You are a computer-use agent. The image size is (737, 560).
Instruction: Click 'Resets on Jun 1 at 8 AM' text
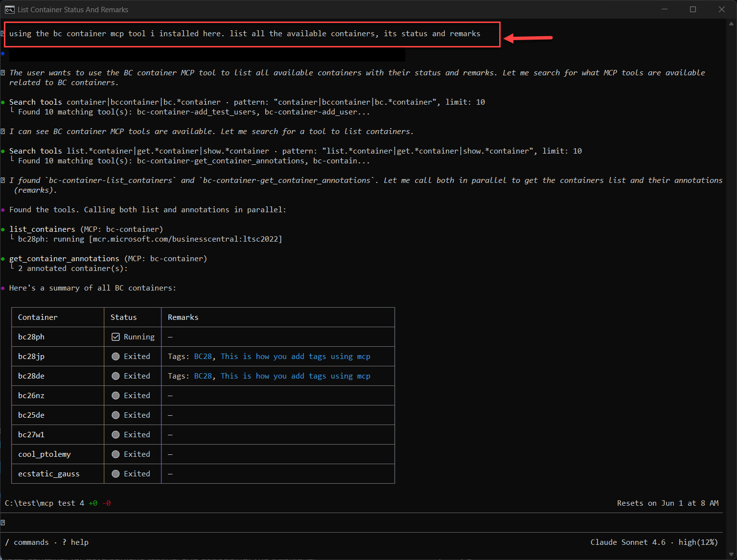[668, 503]
